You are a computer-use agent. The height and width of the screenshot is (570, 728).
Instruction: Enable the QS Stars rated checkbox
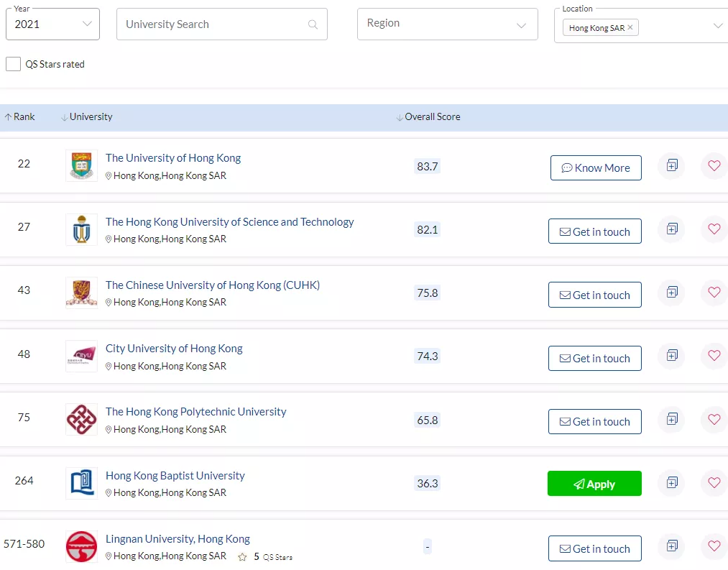[x=13, y=64]
